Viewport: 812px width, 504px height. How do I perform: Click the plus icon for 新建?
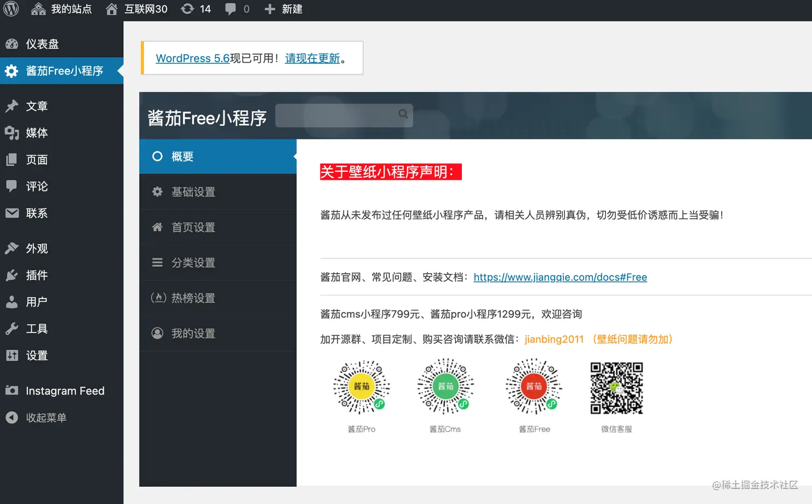[270, 9]
